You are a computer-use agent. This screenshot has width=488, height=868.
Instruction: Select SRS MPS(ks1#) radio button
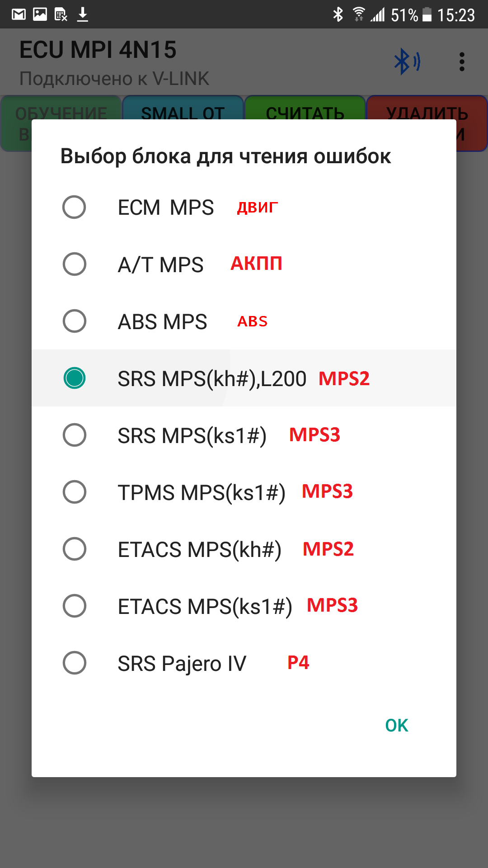pyautogui.click(x=75, y=435)
